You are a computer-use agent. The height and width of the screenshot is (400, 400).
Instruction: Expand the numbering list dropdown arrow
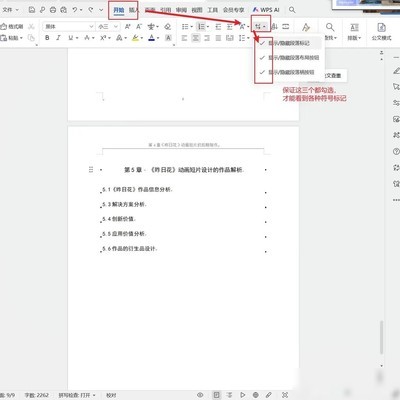pyautogui.click(x=208, y=27)
